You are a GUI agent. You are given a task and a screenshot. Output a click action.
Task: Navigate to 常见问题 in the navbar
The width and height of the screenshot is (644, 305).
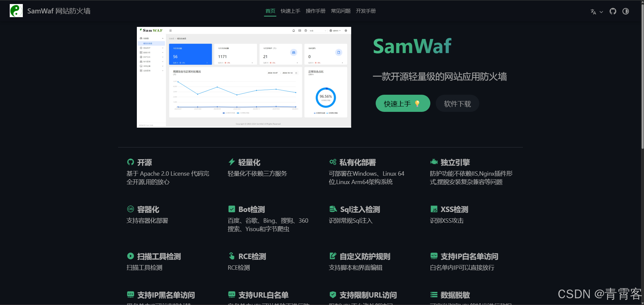(341, 11)
